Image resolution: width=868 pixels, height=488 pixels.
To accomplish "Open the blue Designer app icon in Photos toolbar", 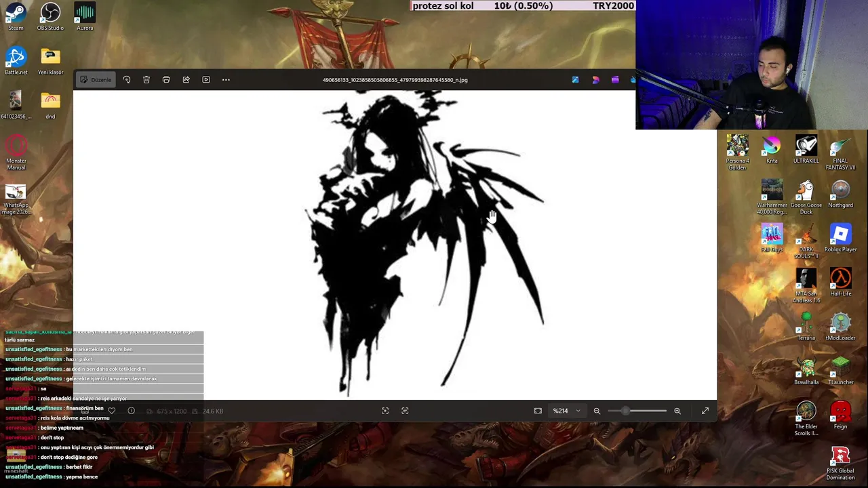I will click(576, 80).
